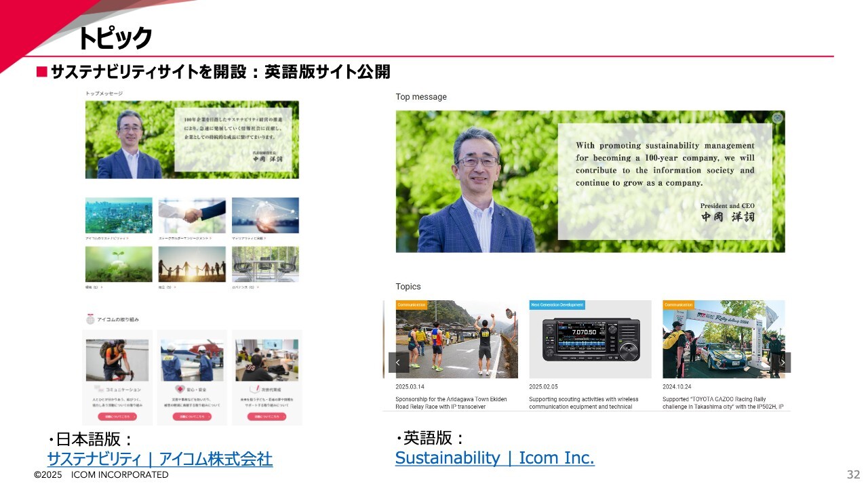
Task: Click the orange Communication tag on Ekiden photo
Action: 412,305
